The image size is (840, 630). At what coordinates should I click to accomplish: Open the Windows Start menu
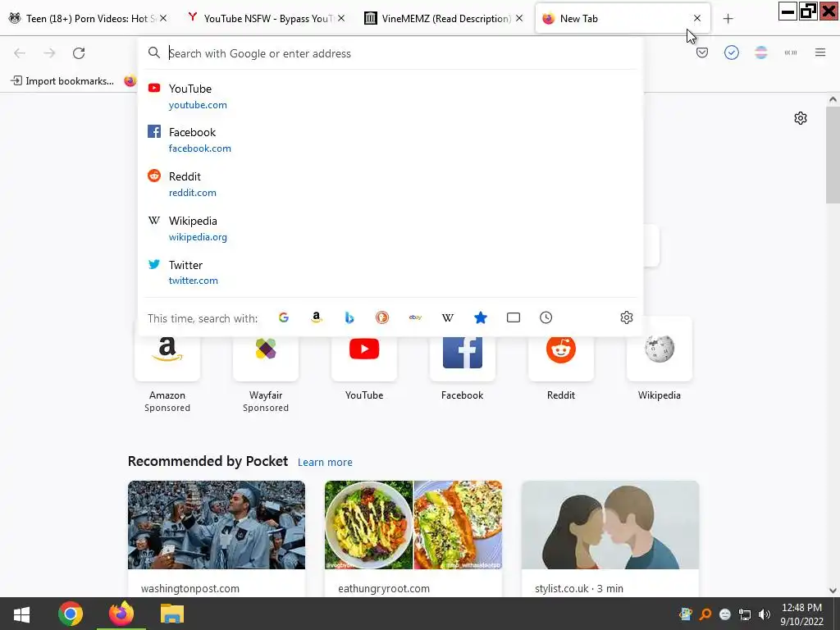(x=21, y=614)
